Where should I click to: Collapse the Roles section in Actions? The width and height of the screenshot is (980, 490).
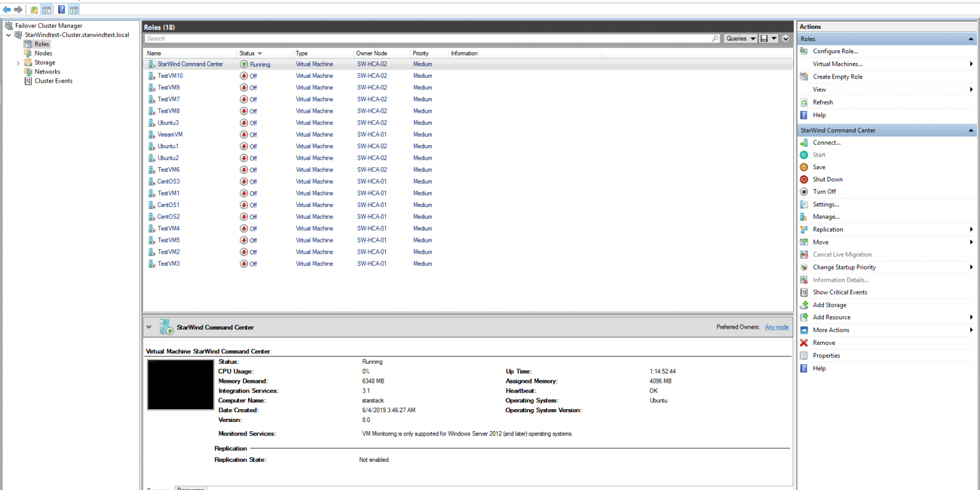click(x=971, y=39)
